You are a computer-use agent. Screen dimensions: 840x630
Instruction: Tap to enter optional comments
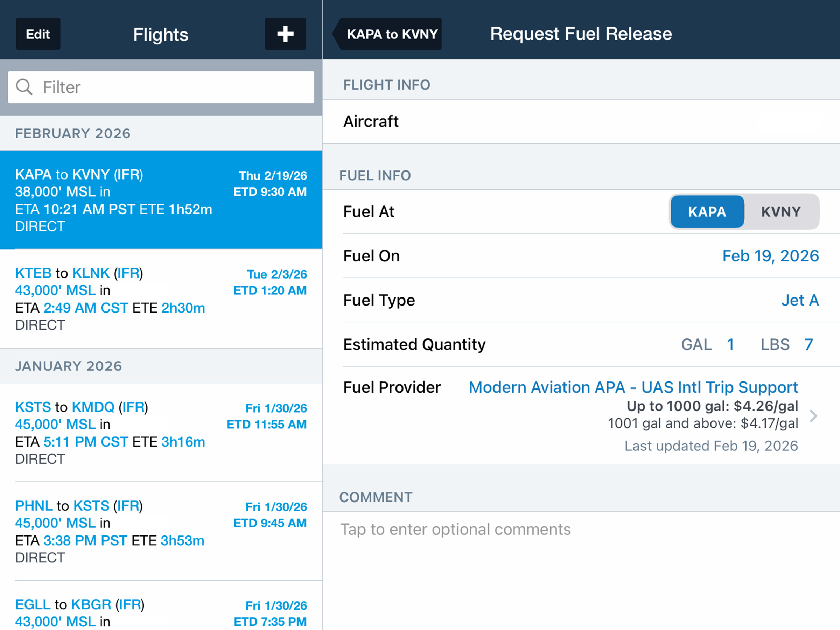(x=456, y=529)
